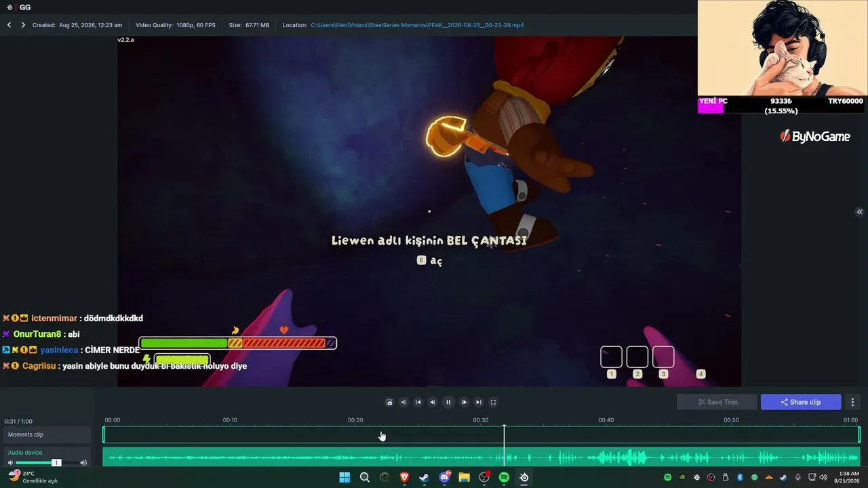868x488 pixels.
Task: Click the NVIDIA system tray icon
Action: pos(682,477)
